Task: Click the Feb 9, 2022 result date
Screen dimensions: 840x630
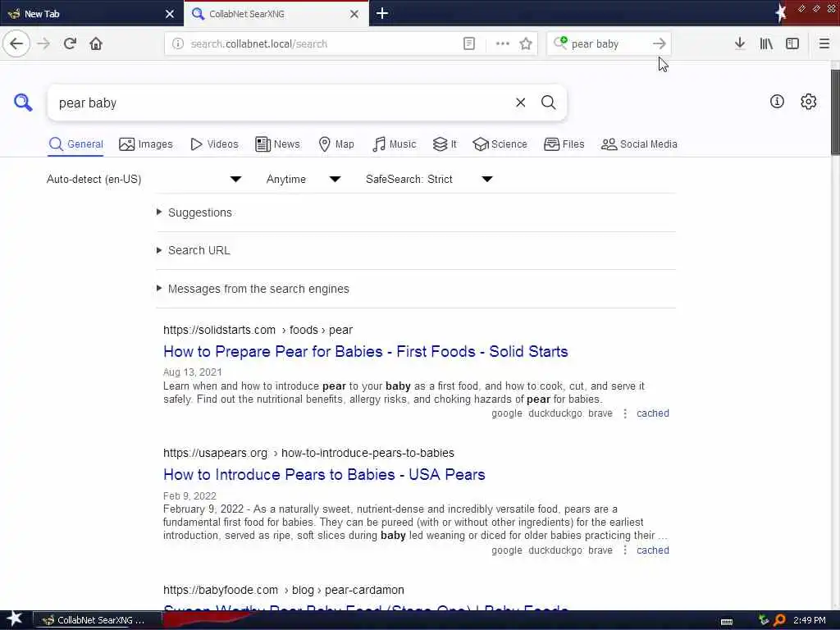Action: click(189, 496)
